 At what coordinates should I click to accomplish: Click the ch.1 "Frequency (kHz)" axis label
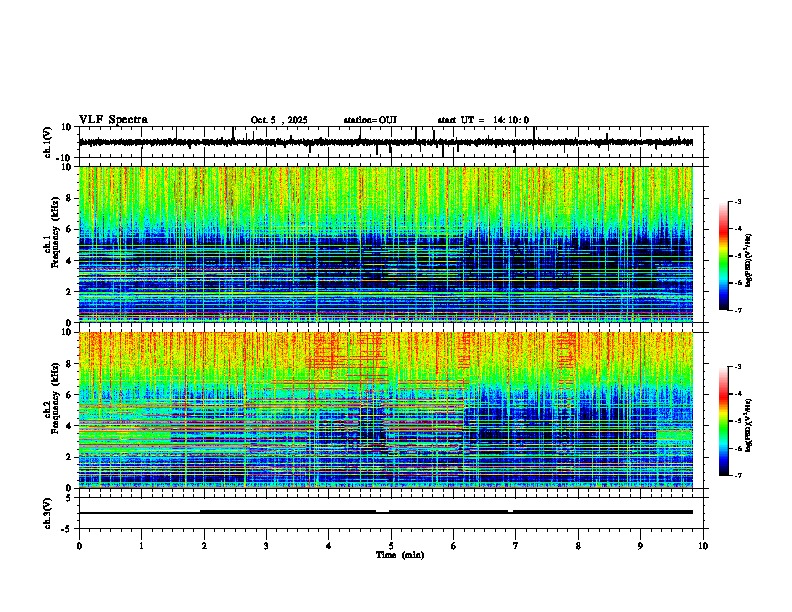(55, 233)
